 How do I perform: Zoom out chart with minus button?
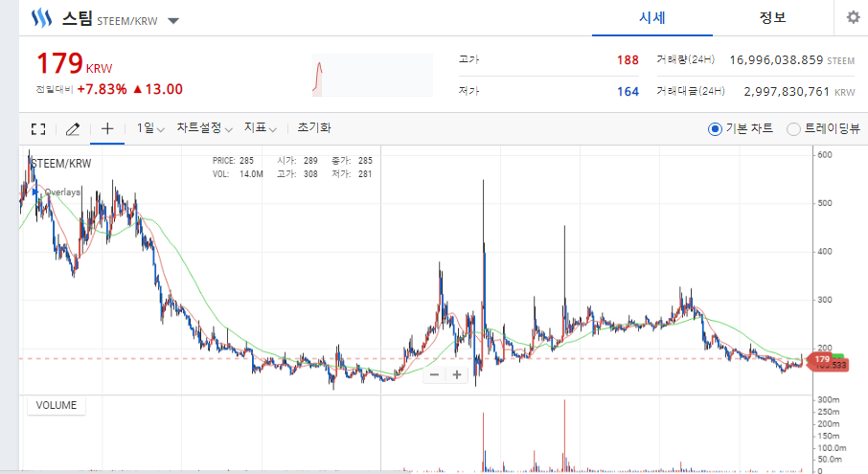coord(435,375)
